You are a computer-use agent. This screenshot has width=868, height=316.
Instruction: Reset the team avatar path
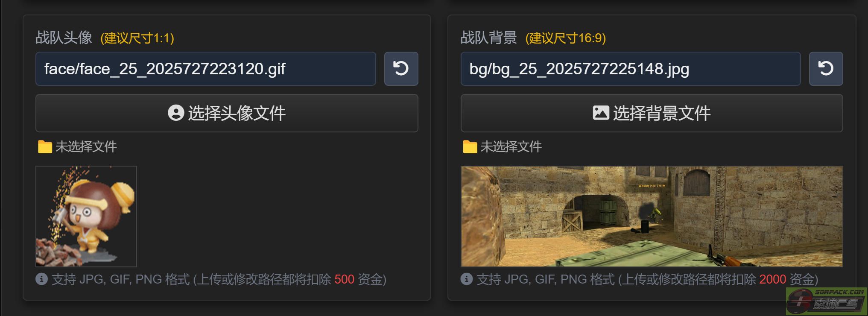[x=401, y=69]
